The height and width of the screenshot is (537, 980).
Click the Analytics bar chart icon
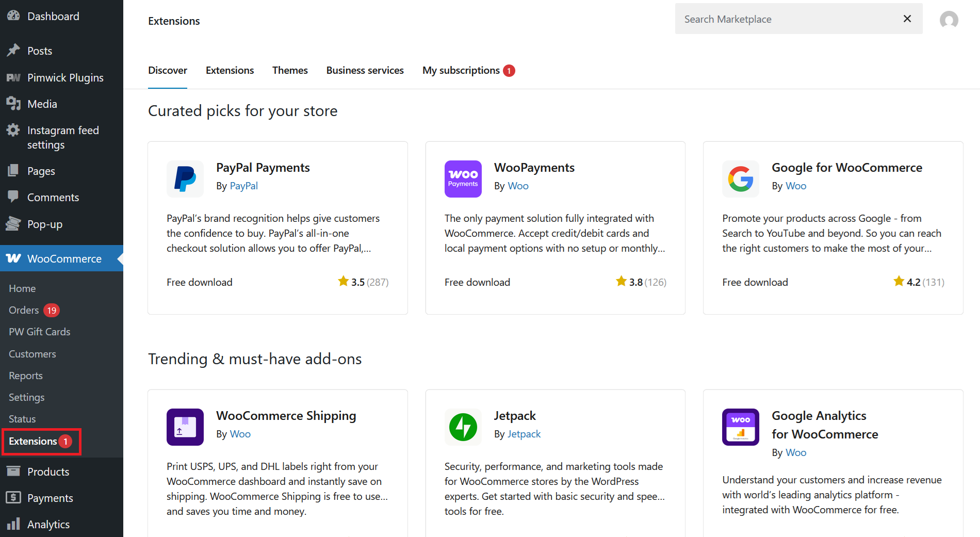13,524
